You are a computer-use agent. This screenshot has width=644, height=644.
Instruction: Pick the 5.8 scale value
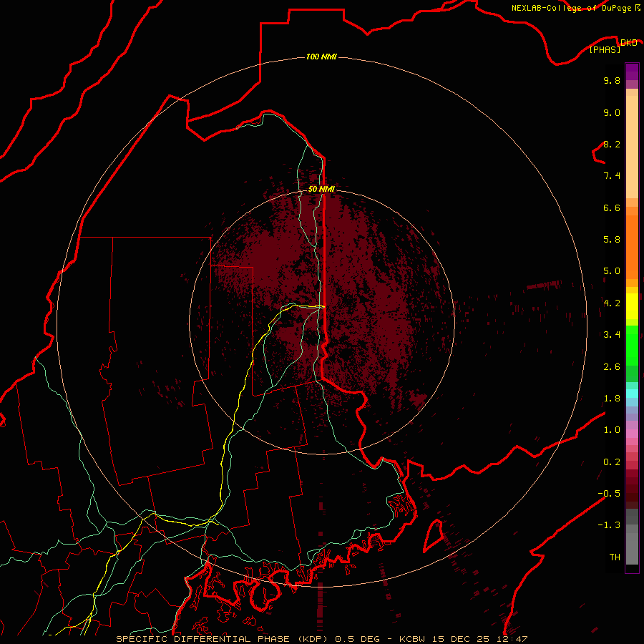click(x=612, y=240)
